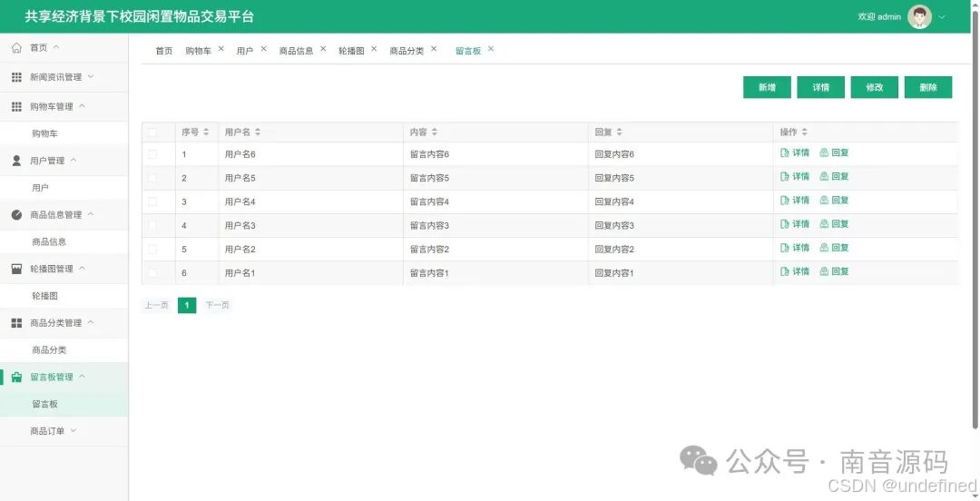Viewport: 980px width, 501px height.
Task: Click the vertical page scrollbar
Action: click(975, 219)
